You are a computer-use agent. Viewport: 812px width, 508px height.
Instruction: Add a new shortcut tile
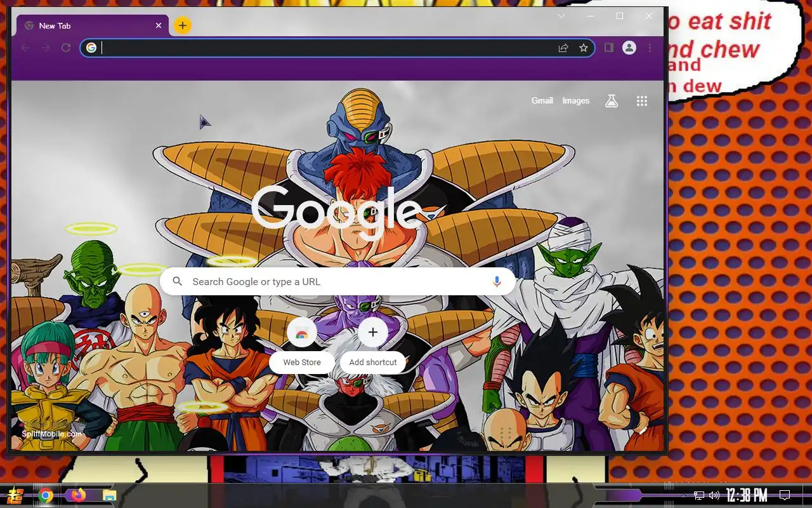[x=373, y=344]
